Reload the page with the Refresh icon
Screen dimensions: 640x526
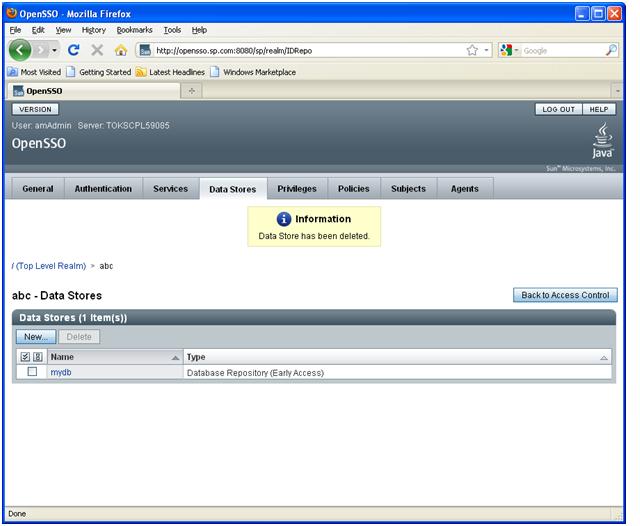click(x=73, y=50)
